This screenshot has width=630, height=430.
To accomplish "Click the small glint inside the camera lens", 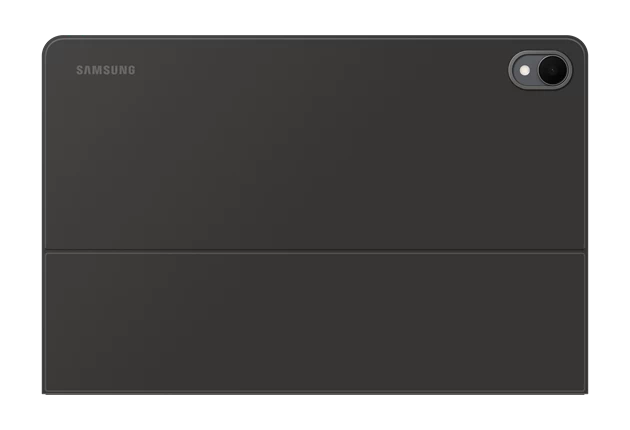I will click(552, 70).
